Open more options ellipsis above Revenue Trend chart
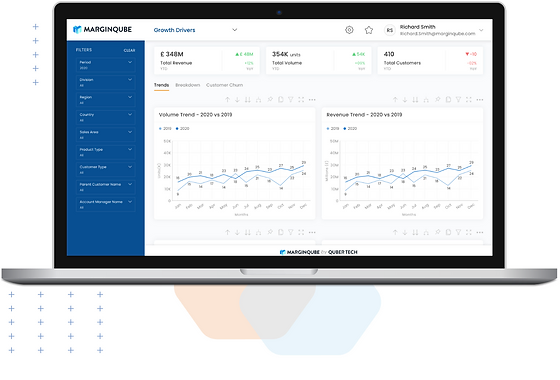560x380 pixels. tap(480, 100)
